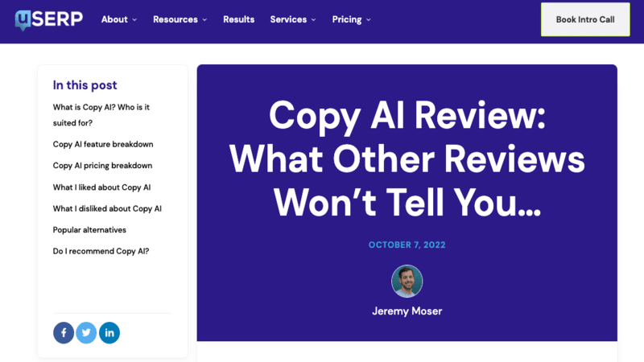
Task: Open the Services dropdown menu
Action: (293, 19)
